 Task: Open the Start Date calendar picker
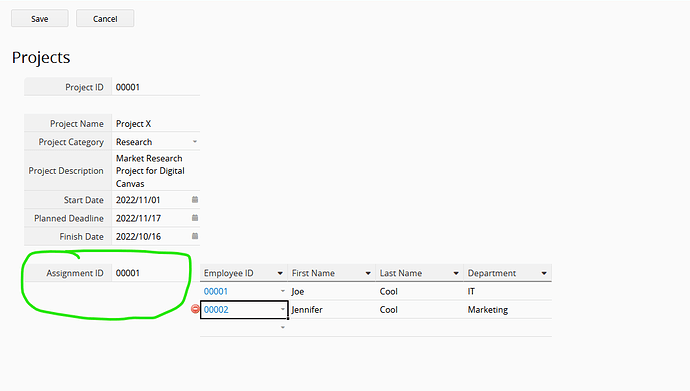[x=195, y=200]
